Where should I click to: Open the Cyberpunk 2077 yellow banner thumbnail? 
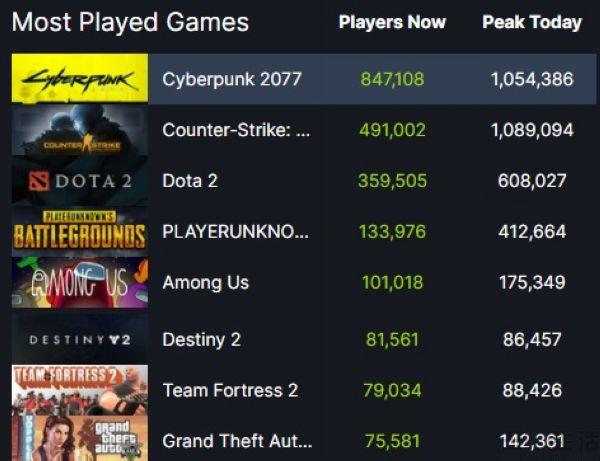80,78
